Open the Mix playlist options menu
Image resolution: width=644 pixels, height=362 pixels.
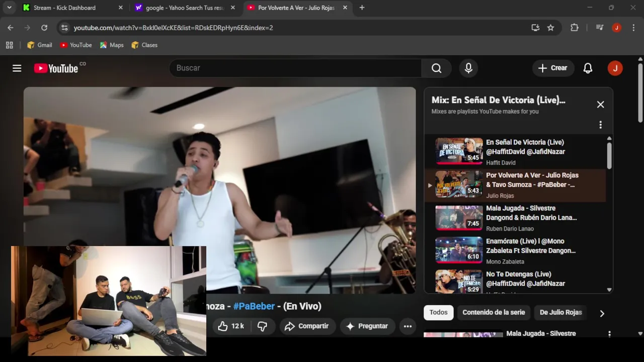(600, 125)
